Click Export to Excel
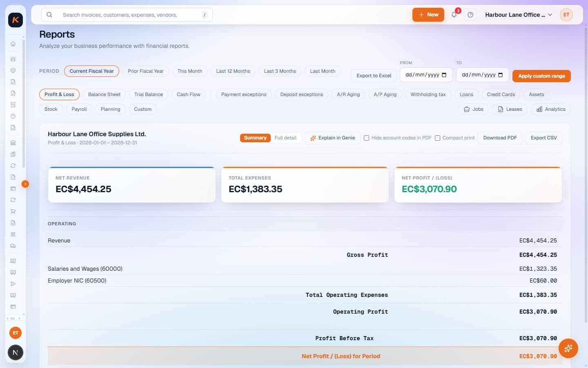Screen dimensions: 588x368 [374, 76]
